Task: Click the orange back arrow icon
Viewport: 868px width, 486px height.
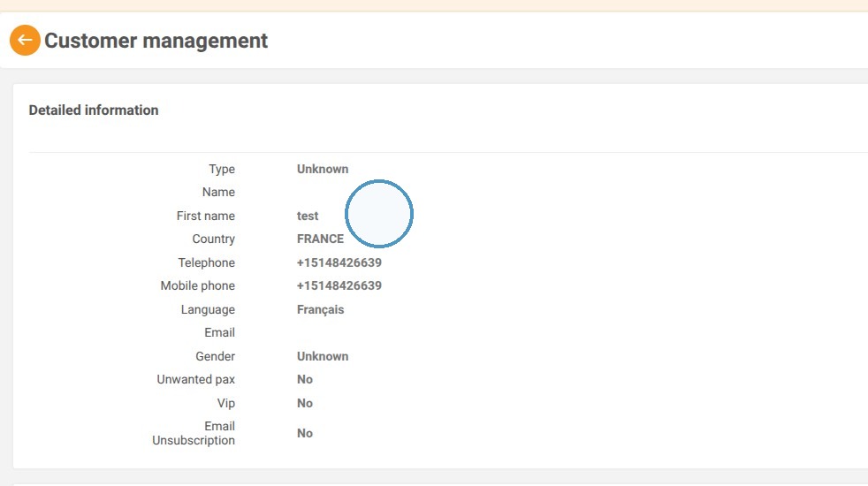Action: pos(25,40)
